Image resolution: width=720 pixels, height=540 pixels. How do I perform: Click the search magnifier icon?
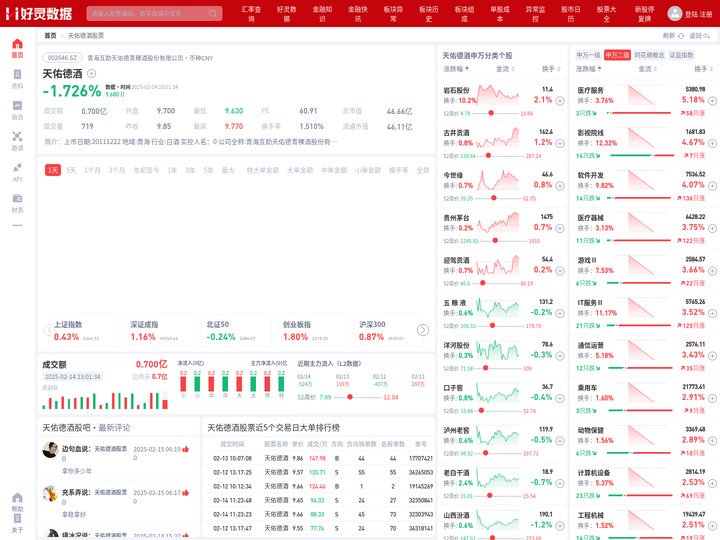213,13
